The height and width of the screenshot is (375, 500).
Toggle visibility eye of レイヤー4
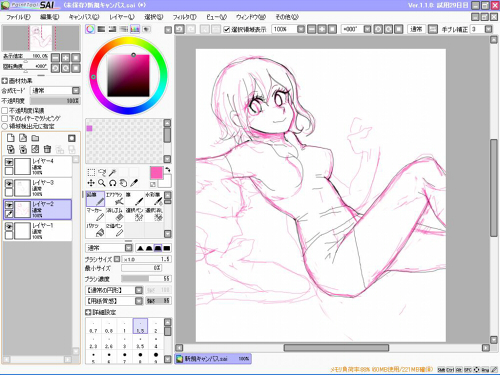(x=9, y=162)
